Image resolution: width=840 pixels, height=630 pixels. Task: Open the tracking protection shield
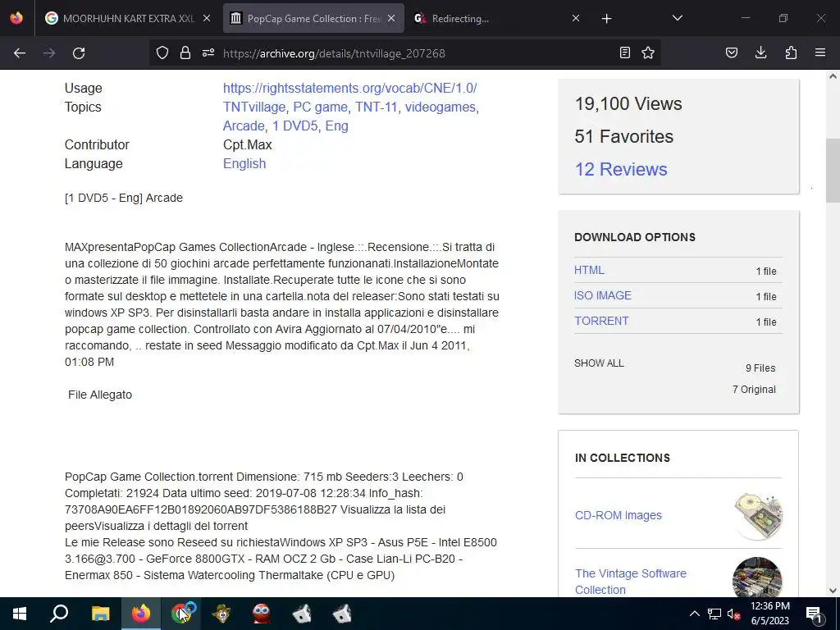tap(162, 52)
